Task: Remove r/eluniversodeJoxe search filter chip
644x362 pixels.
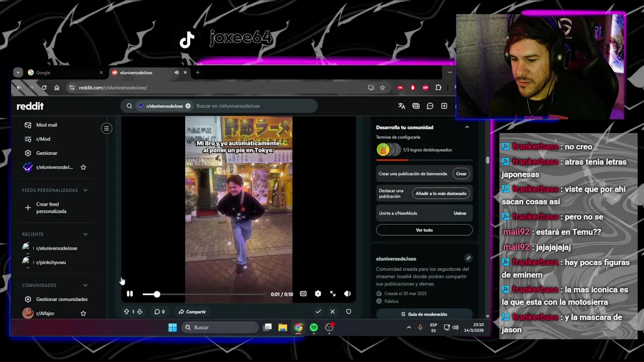Action: pos(188,106)
